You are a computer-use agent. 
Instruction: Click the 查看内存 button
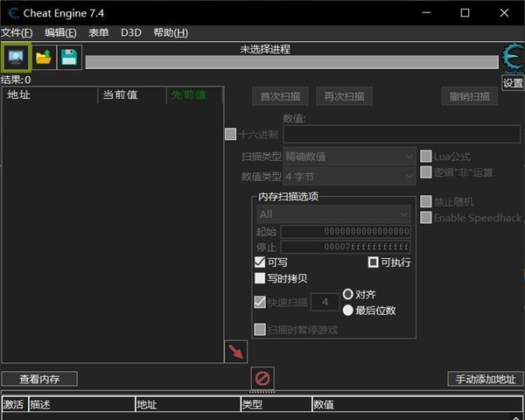pyautogui.click(x=38, y=379)
